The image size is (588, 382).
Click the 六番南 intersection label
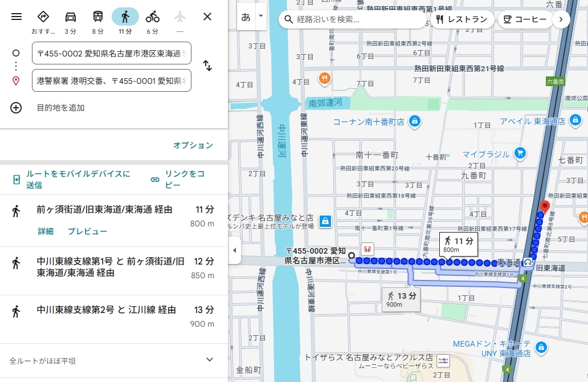555,82
